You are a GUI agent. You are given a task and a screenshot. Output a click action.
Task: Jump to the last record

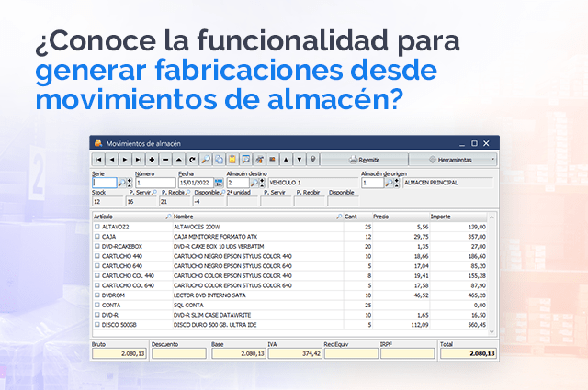coord(138,160)
